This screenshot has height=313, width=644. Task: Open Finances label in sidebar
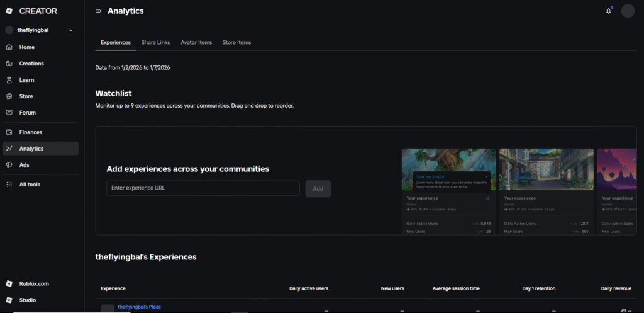(x=31, y=132)
